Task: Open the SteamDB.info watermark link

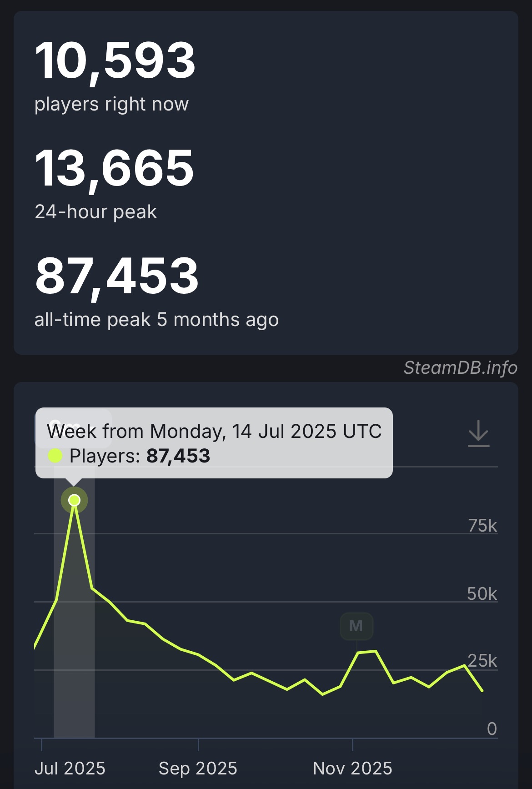Action: pos(460,367)
